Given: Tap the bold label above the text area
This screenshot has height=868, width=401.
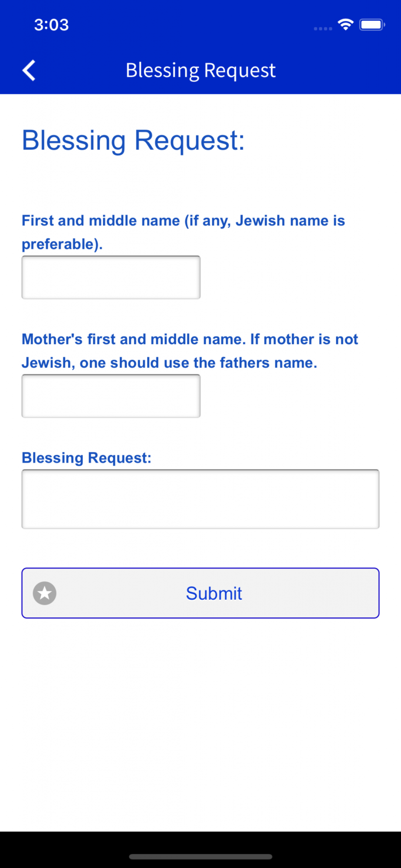Looking at the screenshot, I should [87, 458].
